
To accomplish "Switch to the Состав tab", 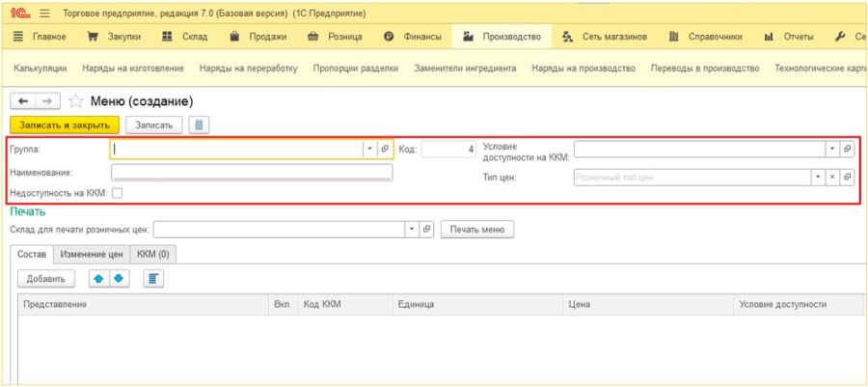I will click(32, 254).
